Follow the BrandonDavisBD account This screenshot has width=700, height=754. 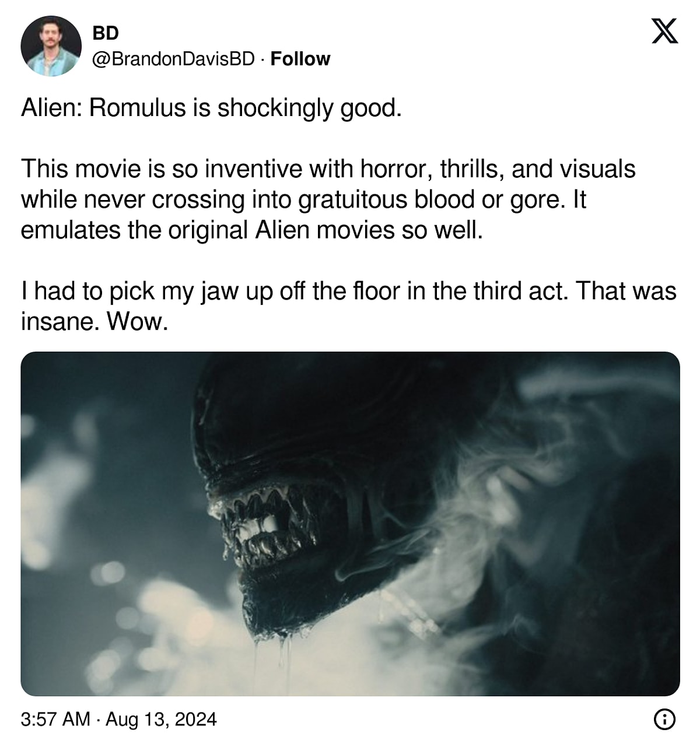click(300, 59)
